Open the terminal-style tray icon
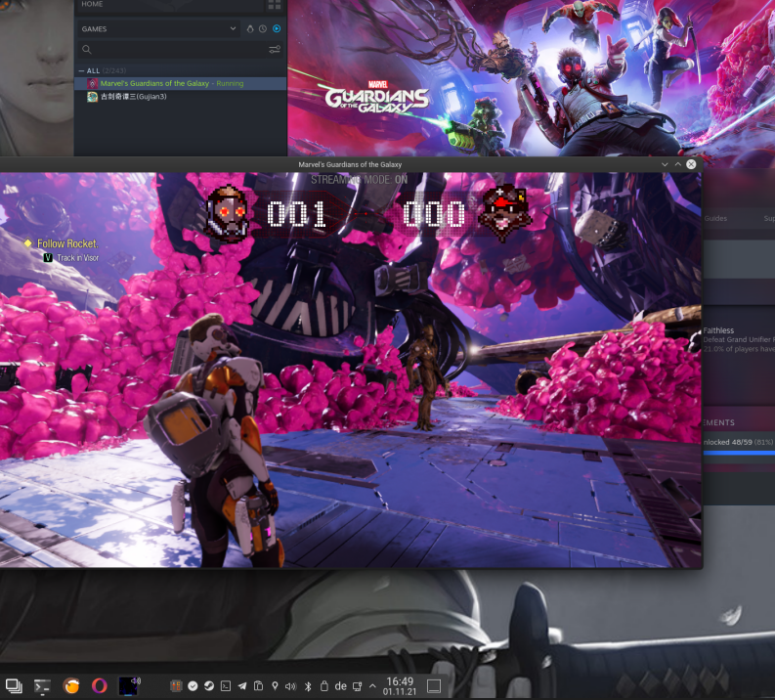775x700 pixels. click(226, 685)
